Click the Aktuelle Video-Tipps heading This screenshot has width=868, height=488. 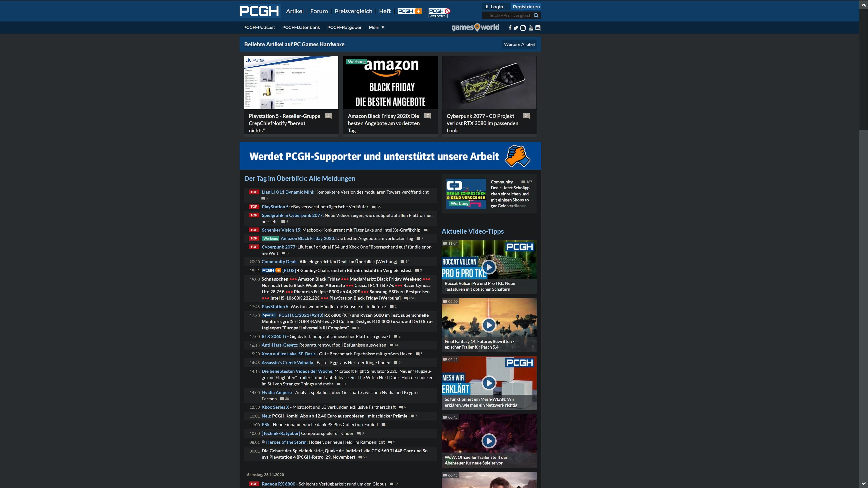[472, 231]
